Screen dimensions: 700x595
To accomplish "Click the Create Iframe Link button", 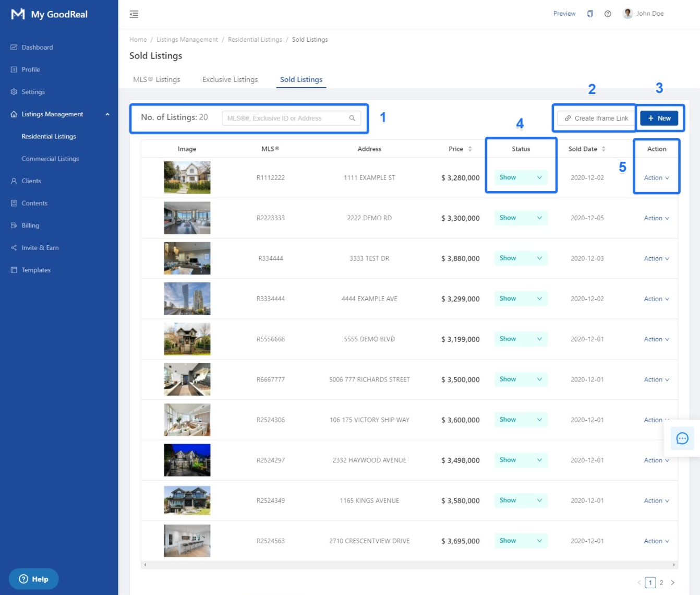I will click(596, 118).
